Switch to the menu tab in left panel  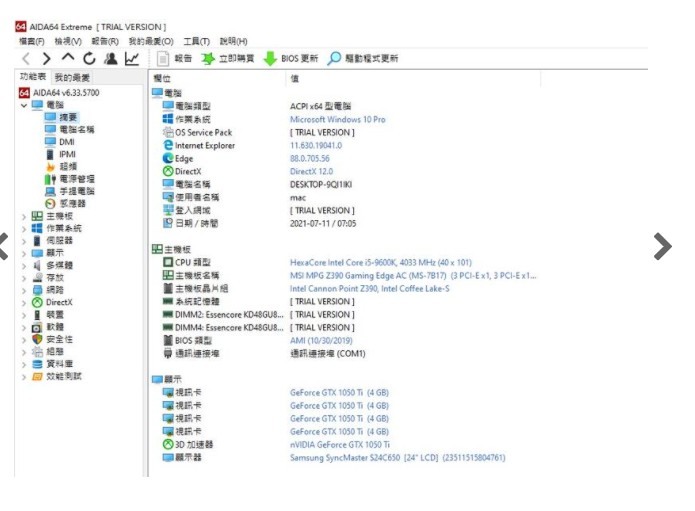pyautogui.click(x=33, y=77)
